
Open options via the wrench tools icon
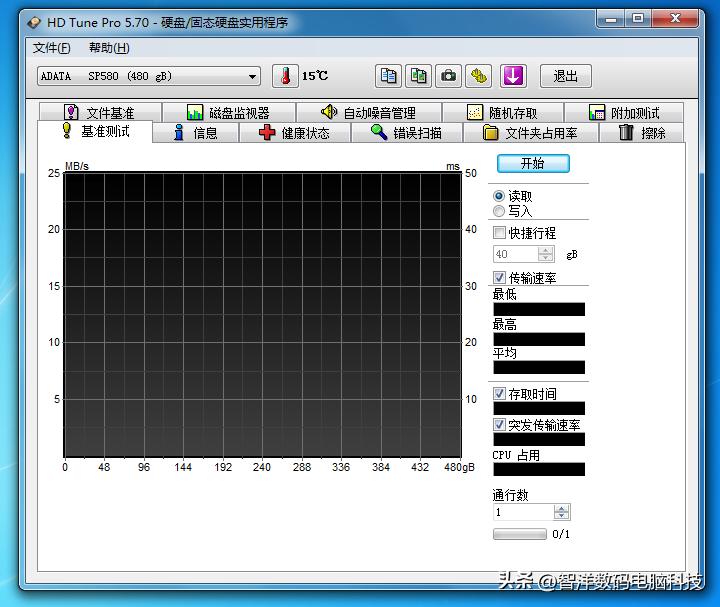coord(480,76)
